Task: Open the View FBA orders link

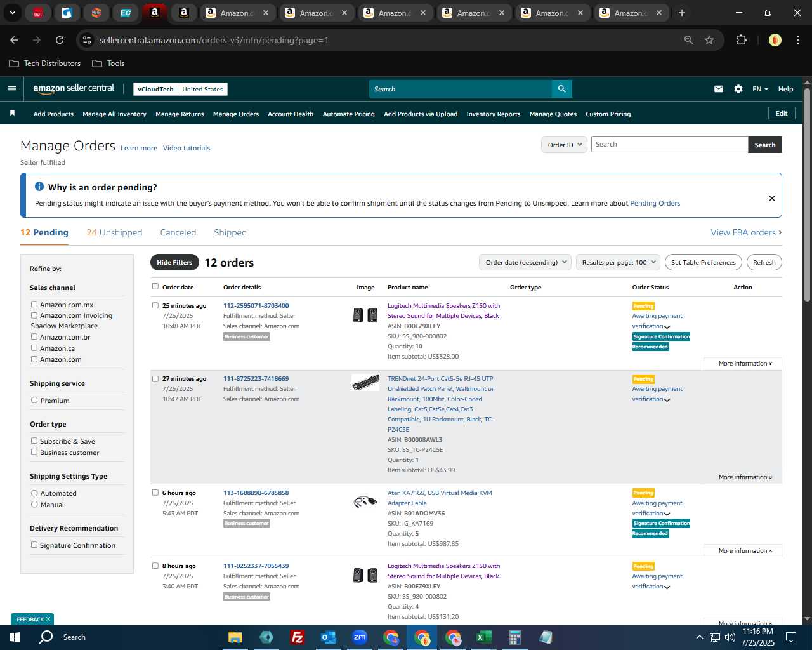Action: [746, 232]
